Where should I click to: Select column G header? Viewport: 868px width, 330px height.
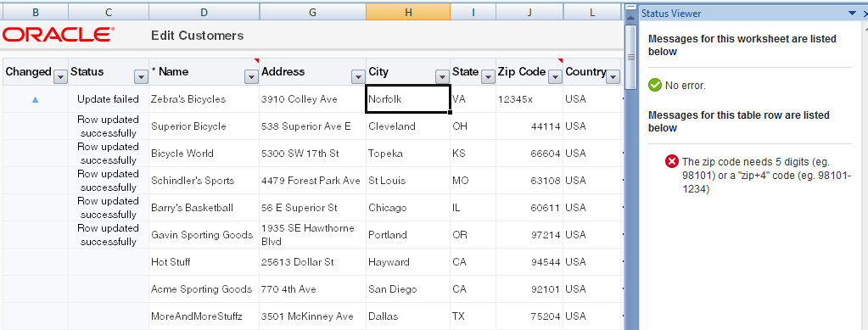click(312, 12)
